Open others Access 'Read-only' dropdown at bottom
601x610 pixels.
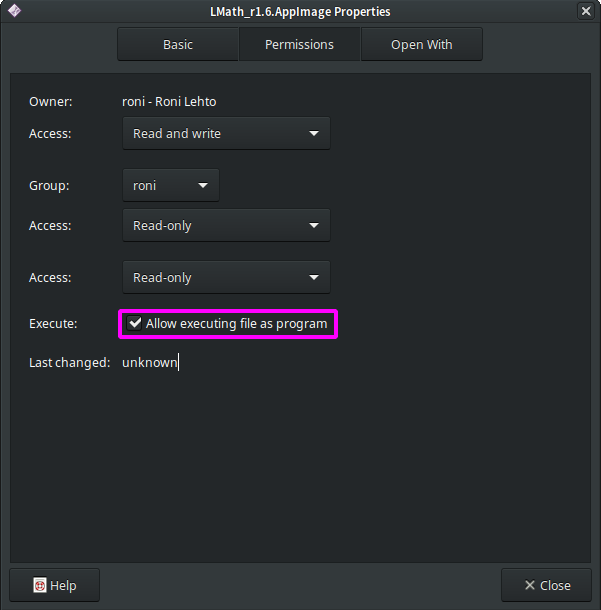[226, 277]
